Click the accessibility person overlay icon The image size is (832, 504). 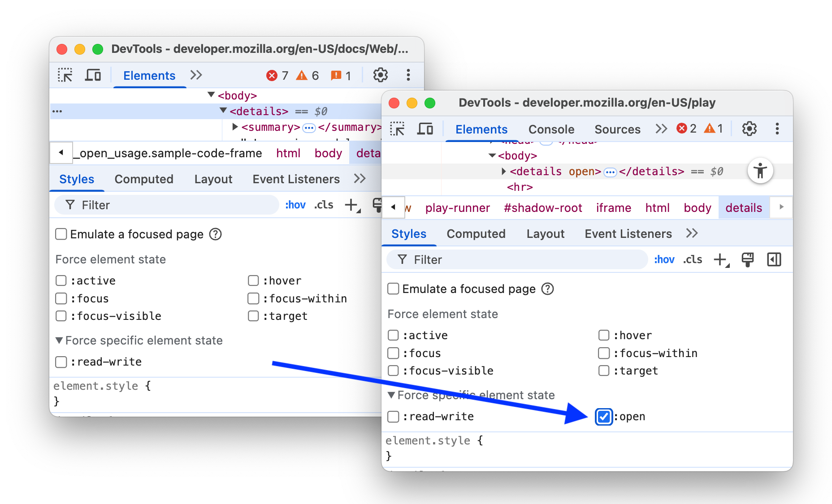point(760,171)
